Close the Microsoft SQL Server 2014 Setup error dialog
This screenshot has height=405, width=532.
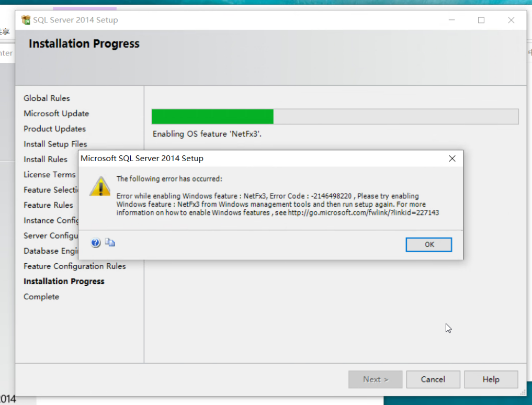pyautogui.click(x=452, y=158)
